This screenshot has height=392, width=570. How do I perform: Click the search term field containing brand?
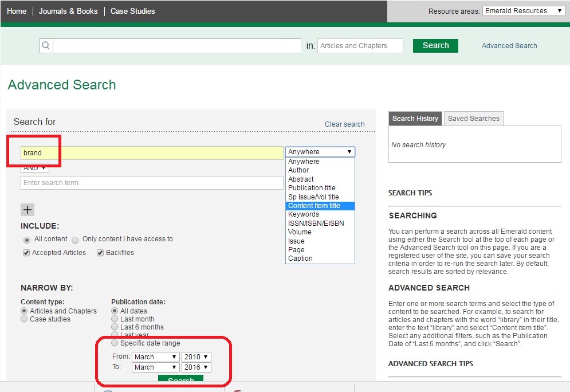tap(152, 153)
